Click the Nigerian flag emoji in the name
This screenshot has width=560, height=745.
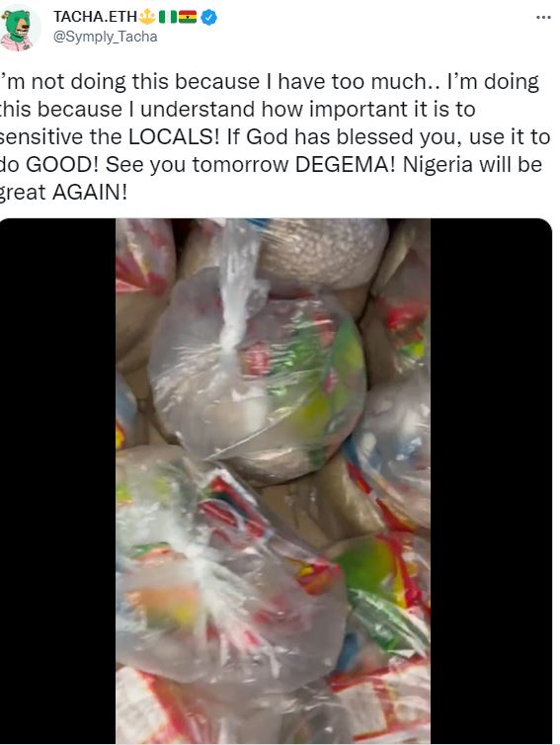coord(167,17)
